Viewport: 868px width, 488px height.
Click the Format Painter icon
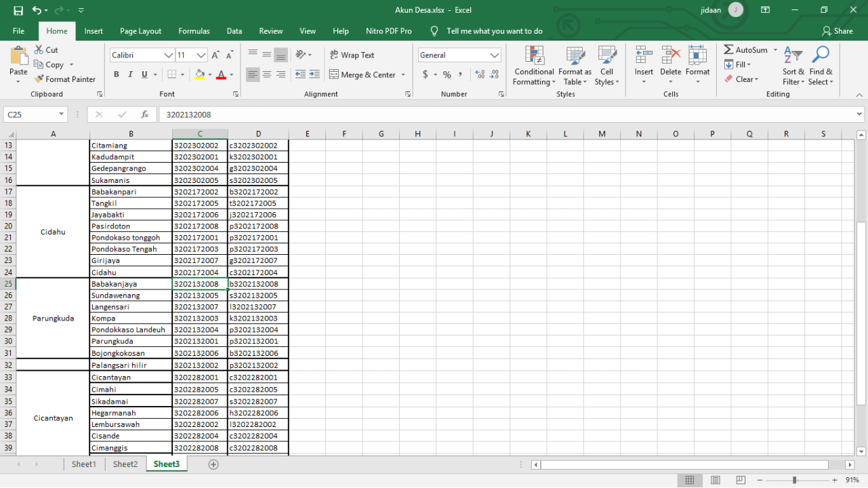click(39, 79)
